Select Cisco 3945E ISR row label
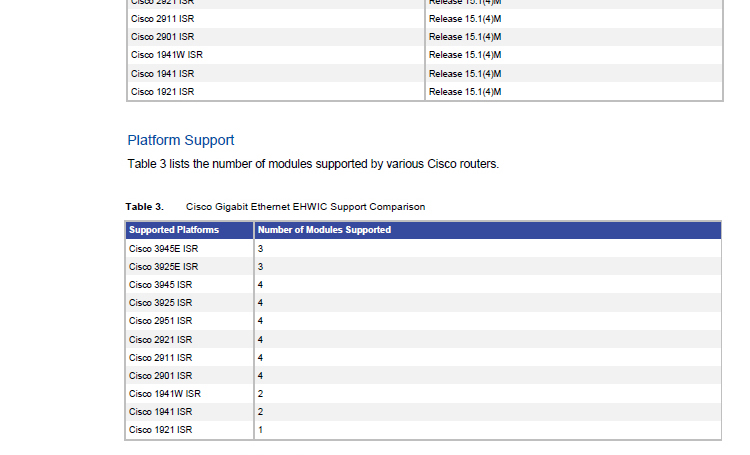 pyautogui.click(x=164, y=248)
